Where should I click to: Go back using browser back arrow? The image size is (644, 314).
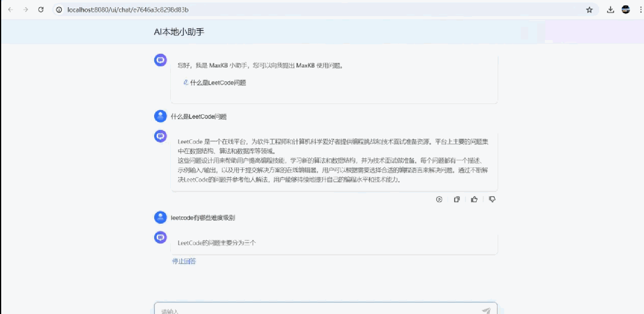(x=10, y=10)
